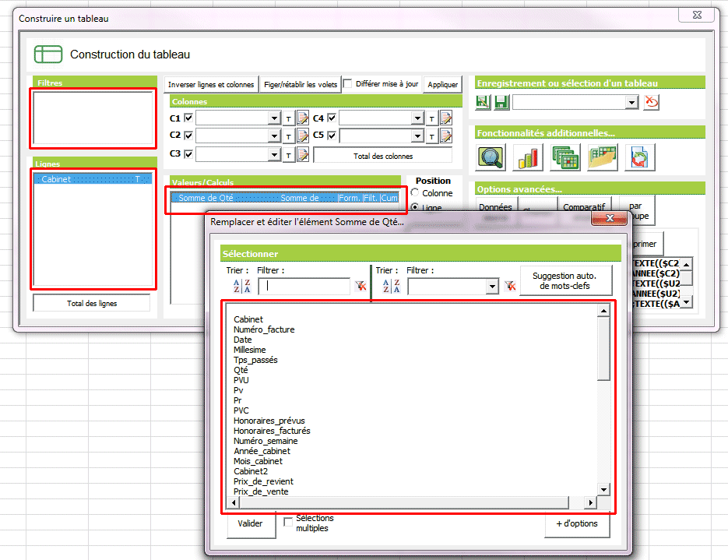728x560 pixels.
Task: Enable Différer mise à jour checkbox
Action: tap(348, 83)
